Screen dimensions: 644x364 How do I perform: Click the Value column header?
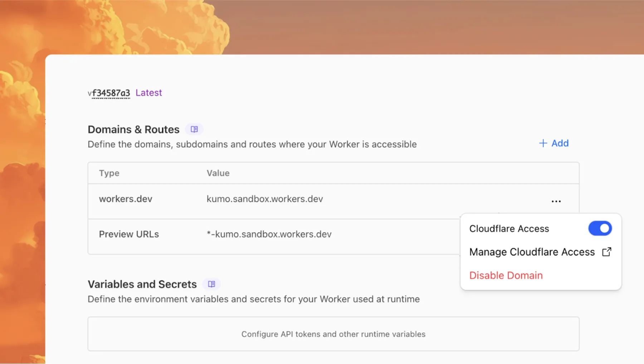tap(218, 173)
